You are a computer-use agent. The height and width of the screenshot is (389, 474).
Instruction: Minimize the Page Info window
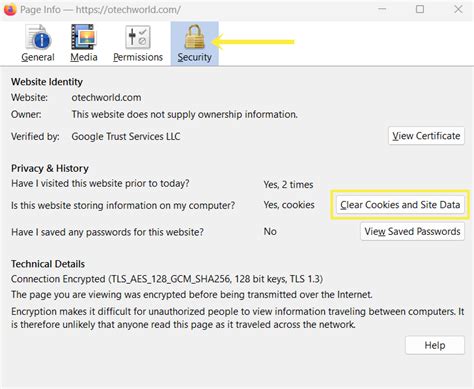coord(382,9)
